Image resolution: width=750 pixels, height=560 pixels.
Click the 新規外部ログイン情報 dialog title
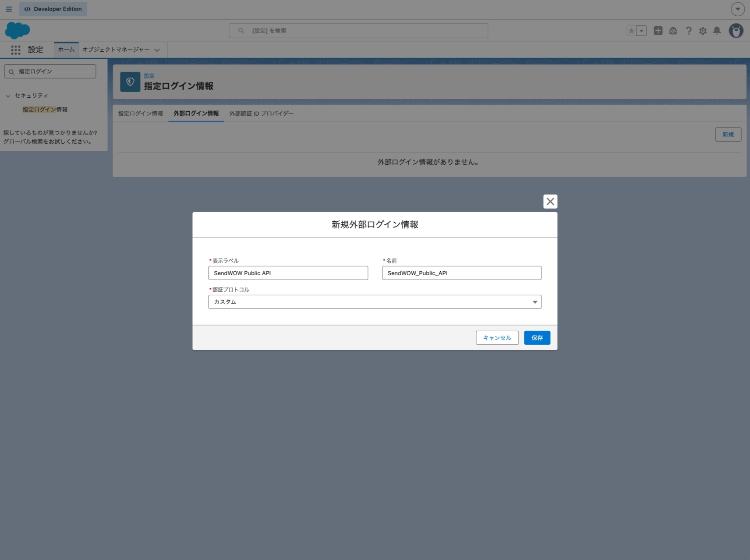375,225
